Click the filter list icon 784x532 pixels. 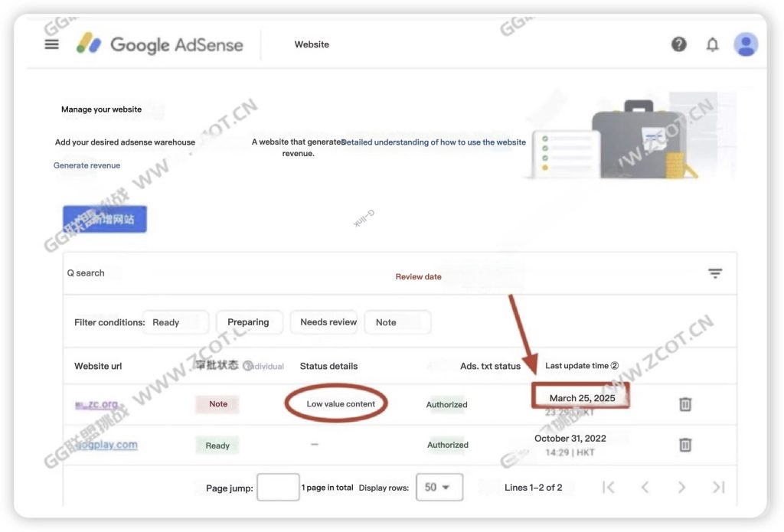click(x=714, y=273)
